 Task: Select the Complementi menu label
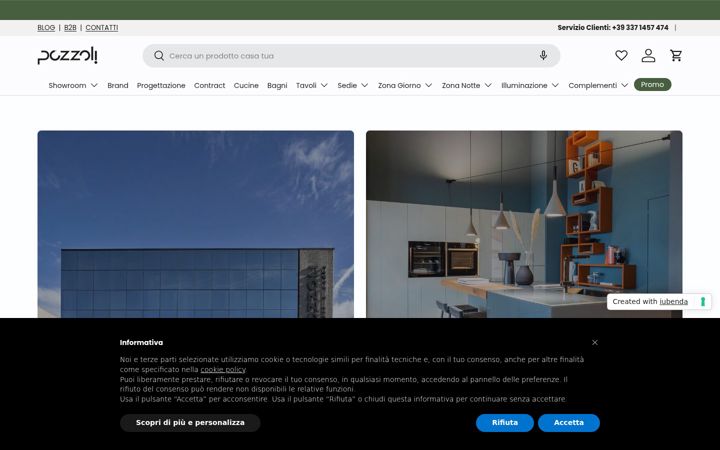pos(592,85)
